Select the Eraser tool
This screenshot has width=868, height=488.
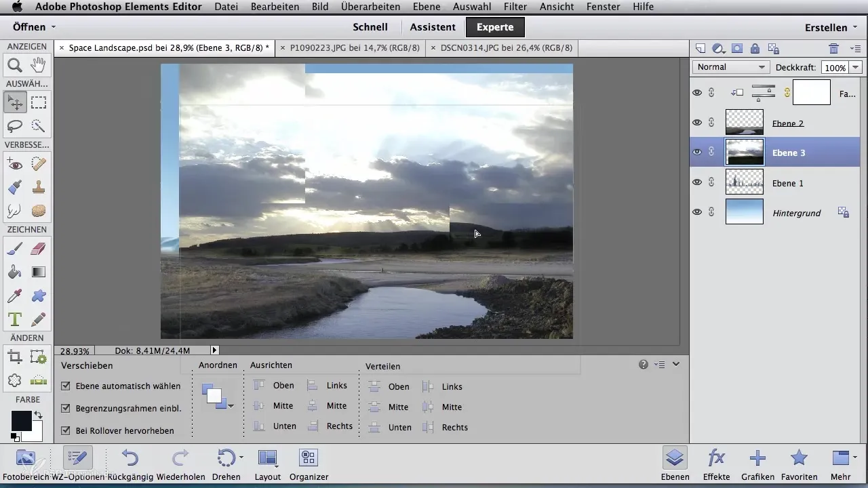pos(39,249)
